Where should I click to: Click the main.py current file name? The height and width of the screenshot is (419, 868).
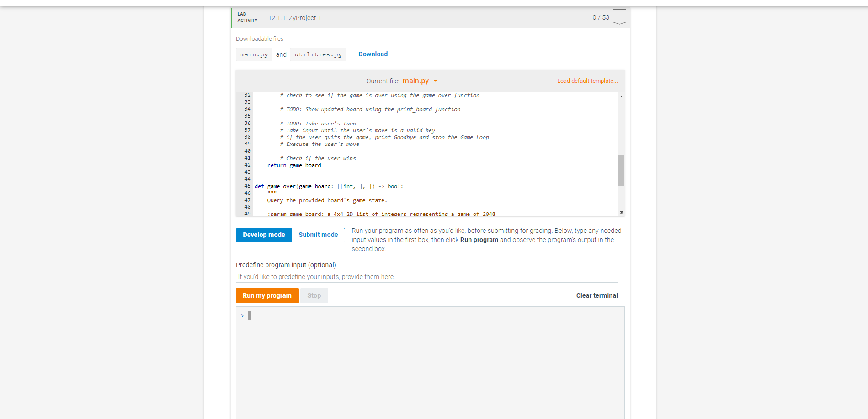click(x=415, y=81)
